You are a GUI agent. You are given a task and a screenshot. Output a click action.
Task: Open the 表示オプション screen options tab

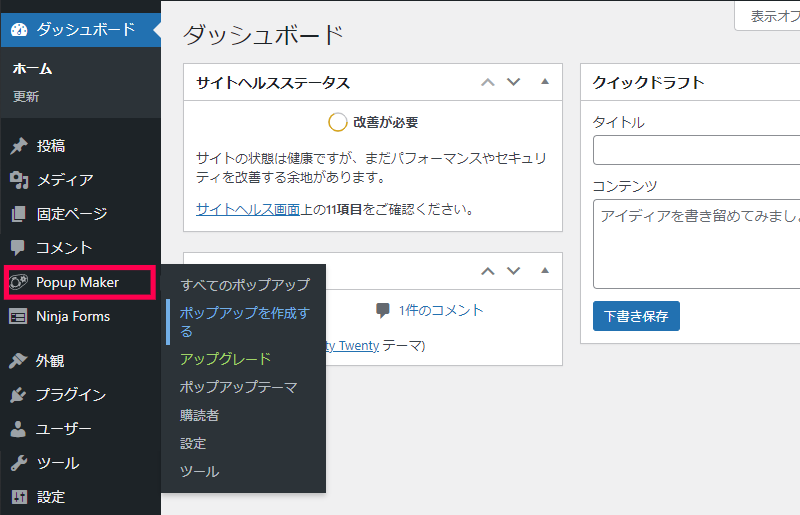(x=767, y=16)
